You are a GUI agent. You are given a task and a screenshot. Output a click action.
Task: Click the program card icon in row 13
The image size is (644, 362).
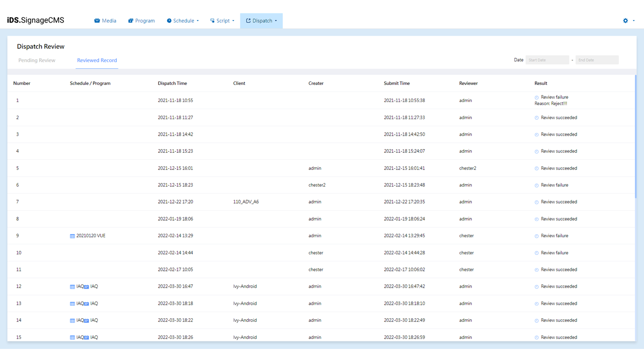(x=87, y=304)
